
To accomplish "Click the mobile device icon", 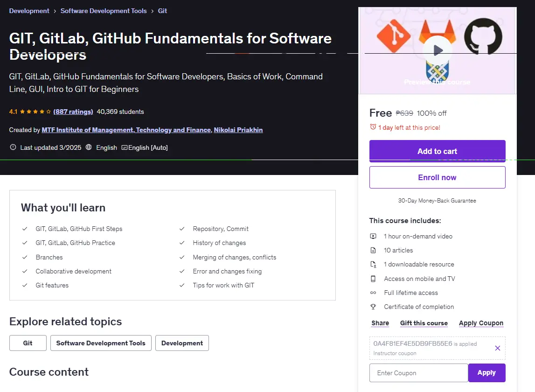I will pyautogui.click(x=373, y=279).
